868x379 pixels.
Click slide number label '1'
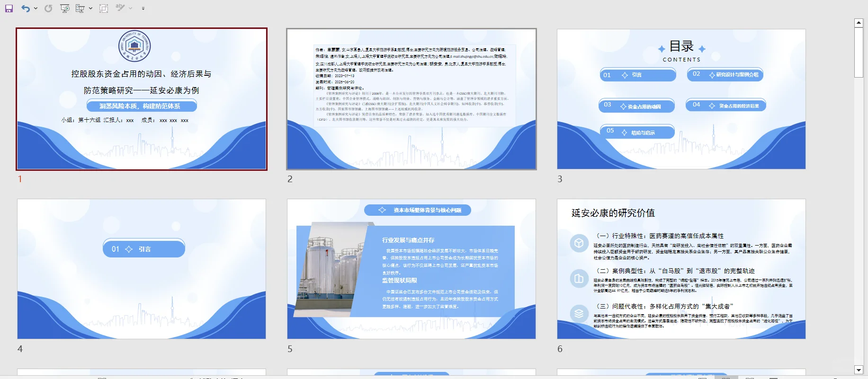[x=20, y=179]
